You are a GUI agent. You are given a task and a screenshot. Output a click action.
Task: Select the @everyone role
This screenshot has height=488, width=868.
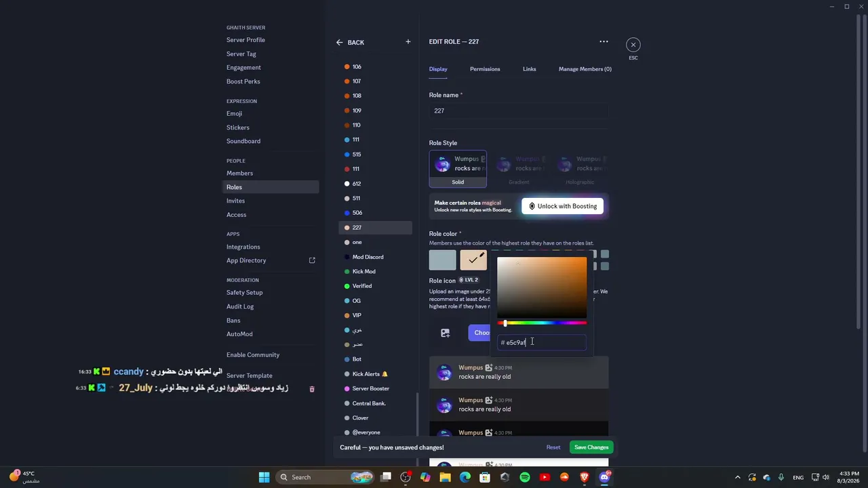375,432
